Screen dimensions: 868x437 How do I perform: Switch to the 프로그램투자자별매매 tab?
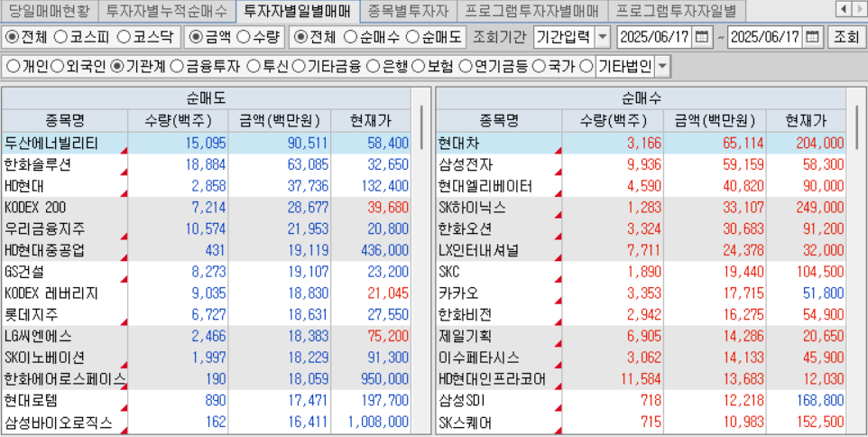click(x=532, y=9)
